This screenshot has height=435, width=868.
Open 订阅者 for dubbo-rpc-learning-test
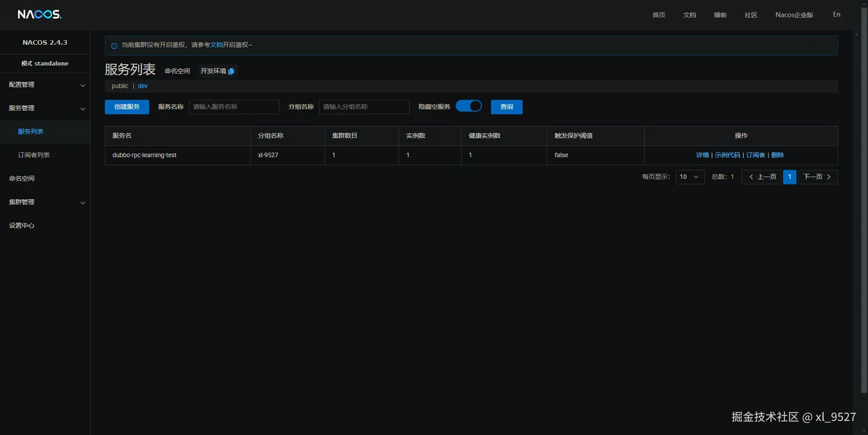tap(755, 155)
